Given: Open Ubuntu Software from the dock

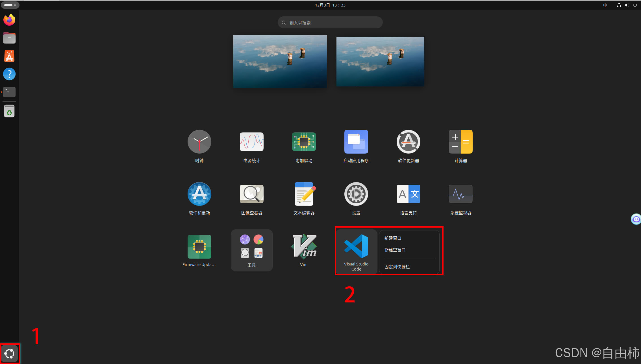Looking at the screenshot, I should point(9,56).
